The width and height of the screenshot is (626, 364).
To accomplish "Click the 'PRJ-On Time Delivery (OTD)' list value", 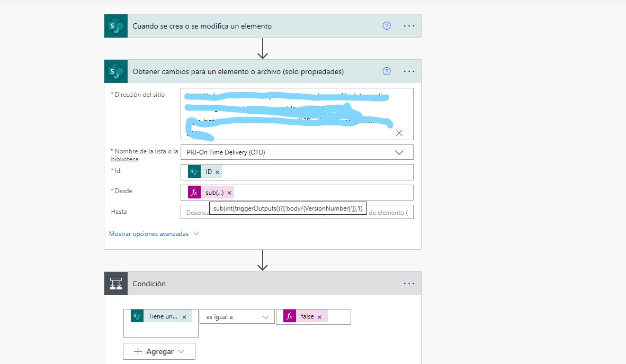I will coord(226,152).
